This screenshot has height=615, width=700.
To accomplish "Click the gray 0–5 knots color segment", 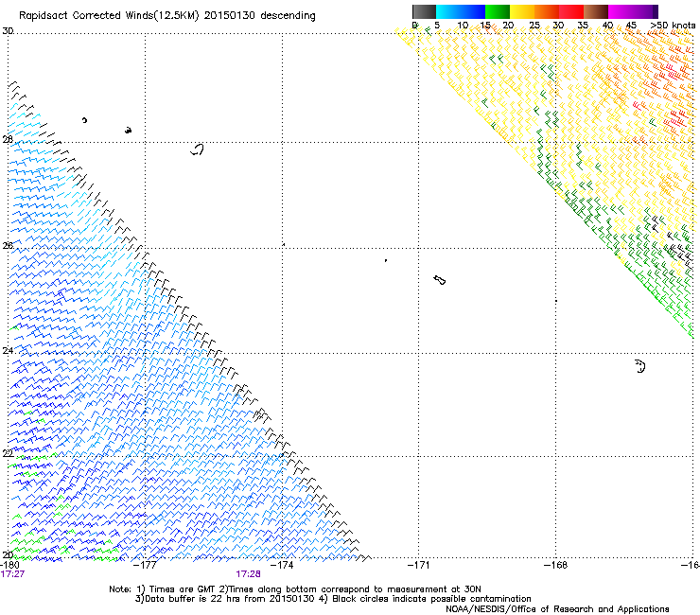I will click(x=424, y=11).
